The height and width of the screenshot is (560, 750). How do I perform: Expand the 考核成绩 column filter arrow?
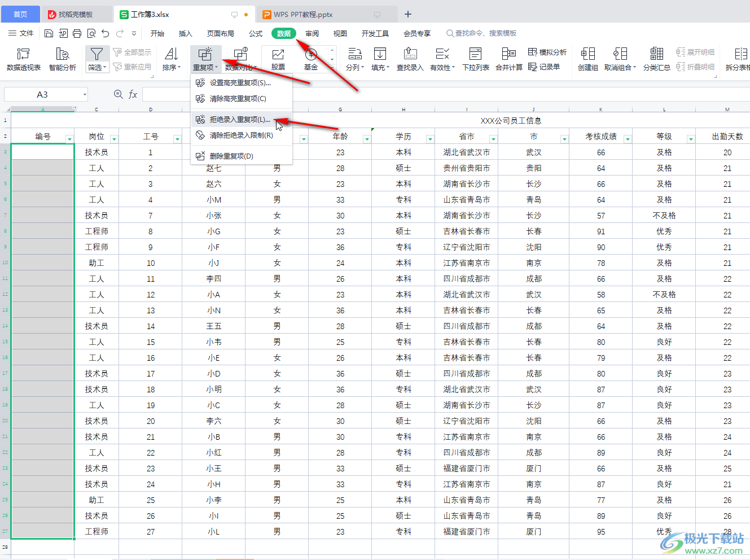[628, 139]
